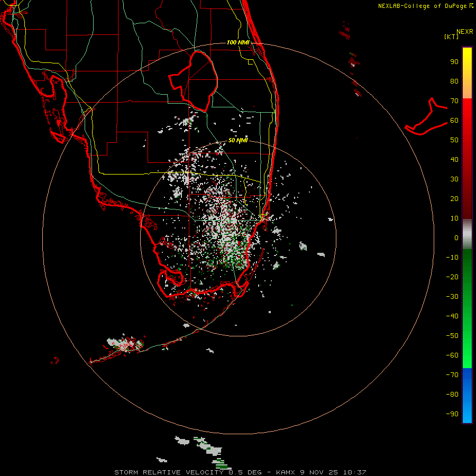Click the radar echo cluster over the lower Keys
The height and width of the screenshot is (476, 476).
pos(126,344)
